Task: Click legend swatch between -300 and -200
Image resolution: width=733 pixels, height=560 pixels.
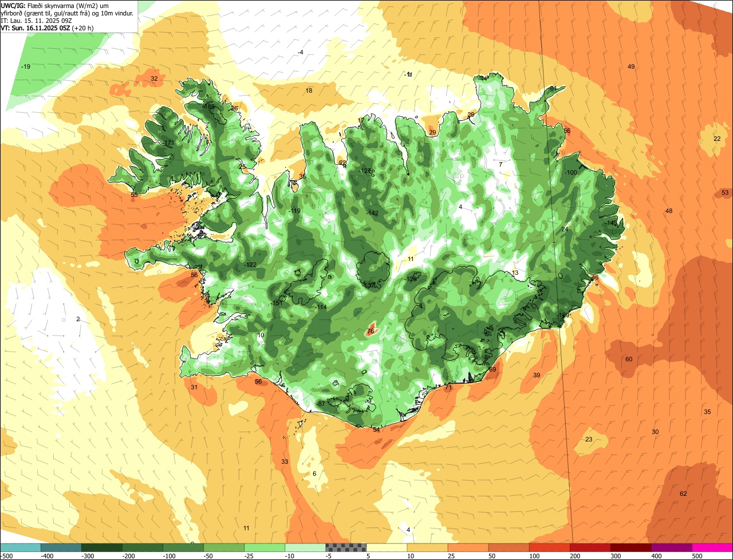Action: pos(101,547)
